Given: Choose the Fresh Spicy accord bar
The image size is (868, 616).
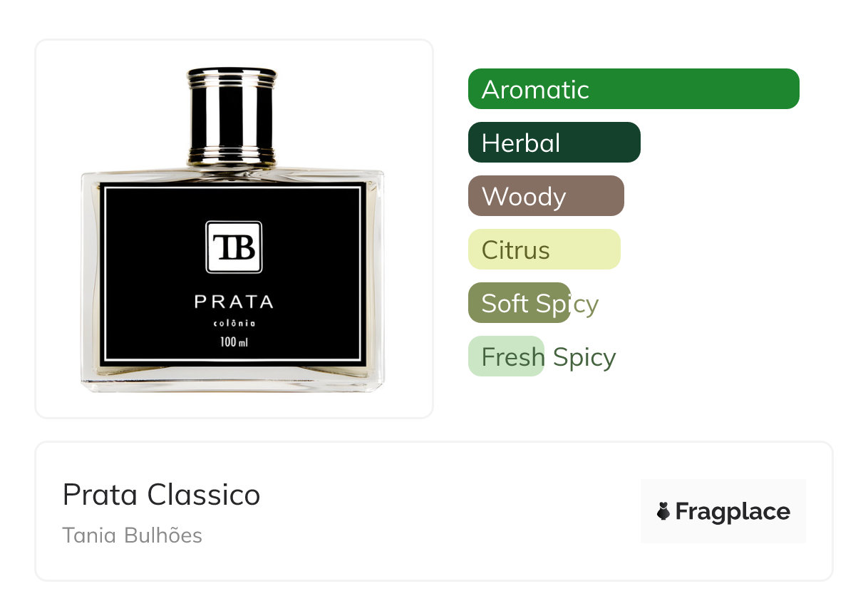Looking at the screenshot, I should (x=507, y=356).
